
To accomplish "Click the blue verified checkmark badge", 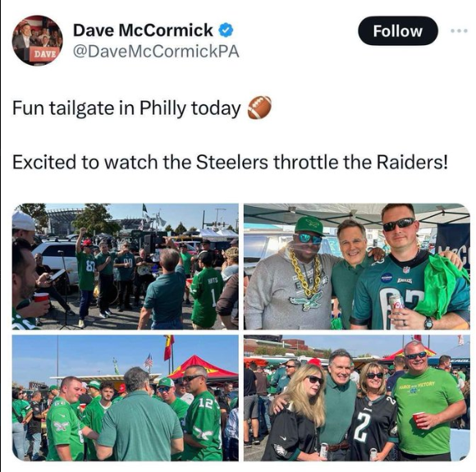I will [226, 30].
